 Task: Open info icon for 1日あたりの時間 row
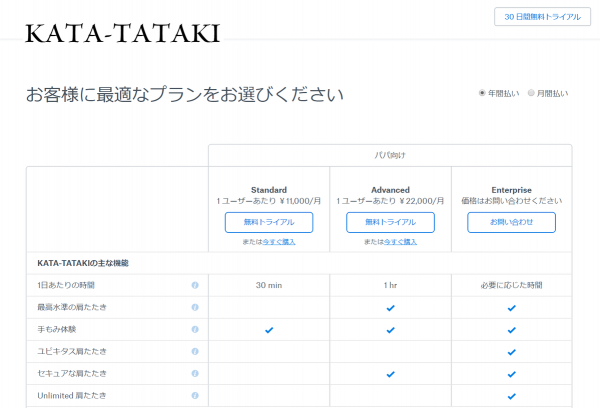(x=195, y=285)
